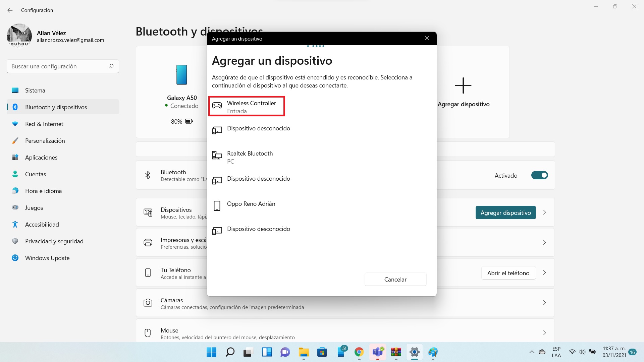Open the Juegos settings section
Image resolution: width=644 pixels, height=362 pixels.
pos(34,207)
